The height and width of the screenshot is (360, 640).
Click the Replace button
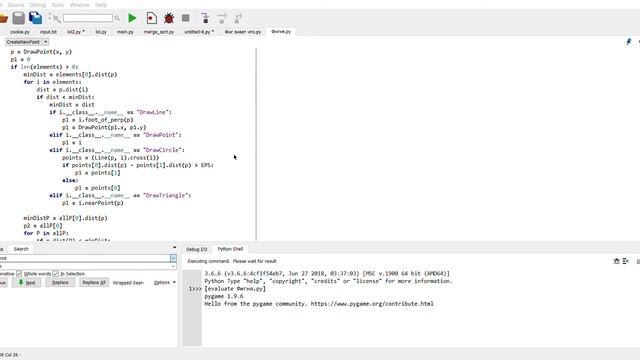click(60, 282)
